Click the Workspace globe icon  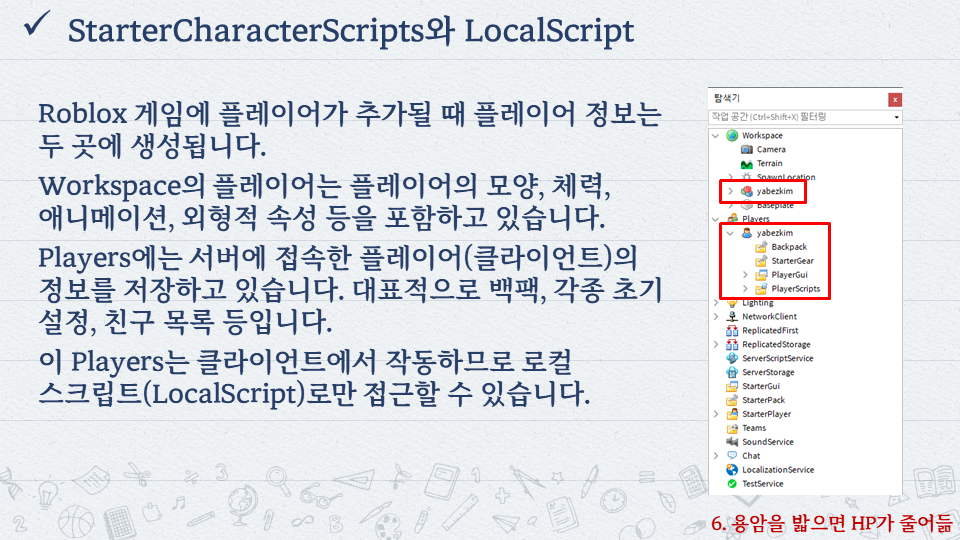pyautogui.click(x=732, y=135)
